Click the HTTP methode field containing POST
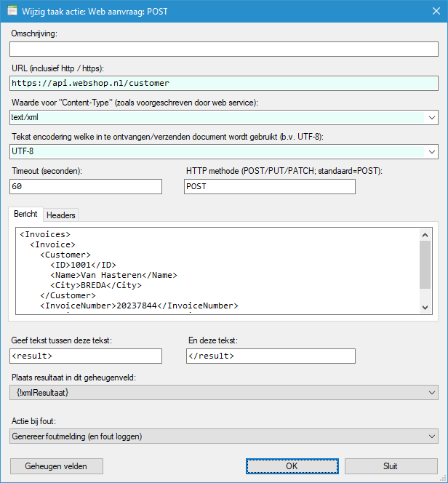Image resolution: width=448 pixels, height=483 pixels. [x=269, y=187]
